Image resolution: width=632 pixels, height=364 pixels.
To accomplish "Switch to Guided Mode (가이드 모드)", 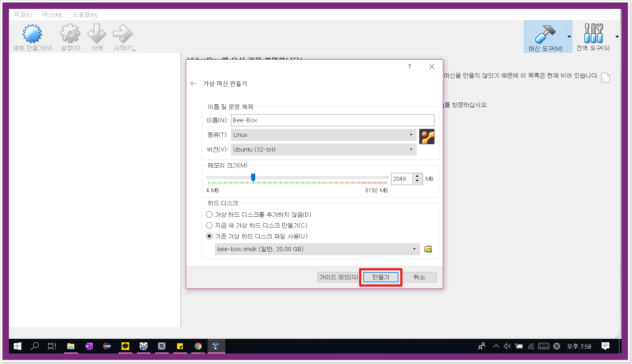I will coord(338,277).
